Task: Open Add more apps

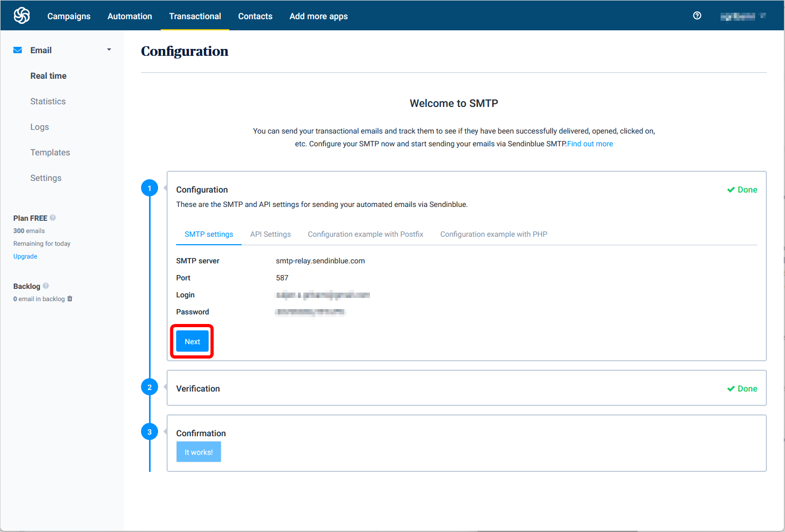Action: [x=319, y=16]
